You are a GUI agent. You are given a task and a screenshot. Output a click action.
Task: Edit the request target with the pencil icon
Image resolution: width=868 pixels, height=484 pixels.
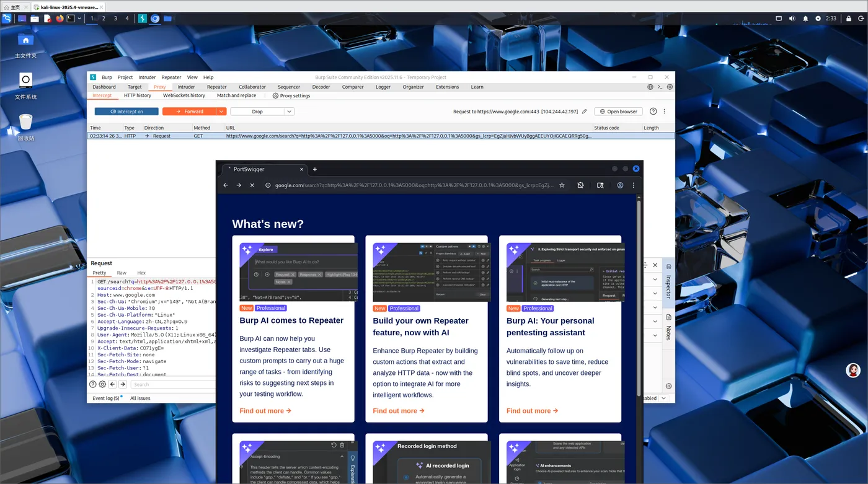tap(584, 112)
